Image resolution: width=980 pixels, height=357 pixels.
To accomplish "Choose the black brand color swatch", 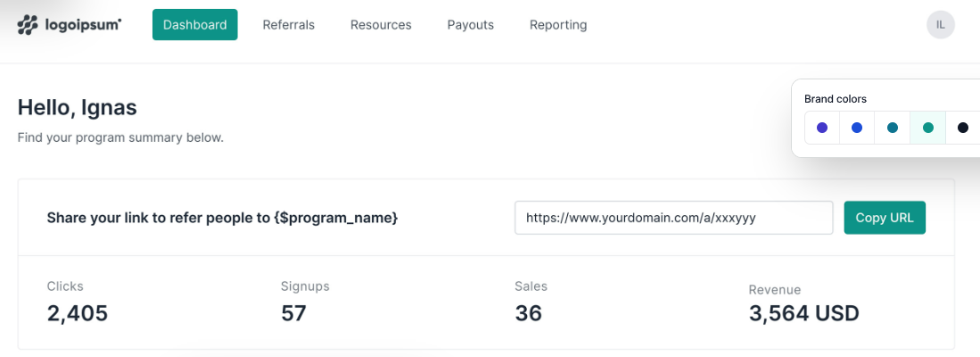I will 963,128.
